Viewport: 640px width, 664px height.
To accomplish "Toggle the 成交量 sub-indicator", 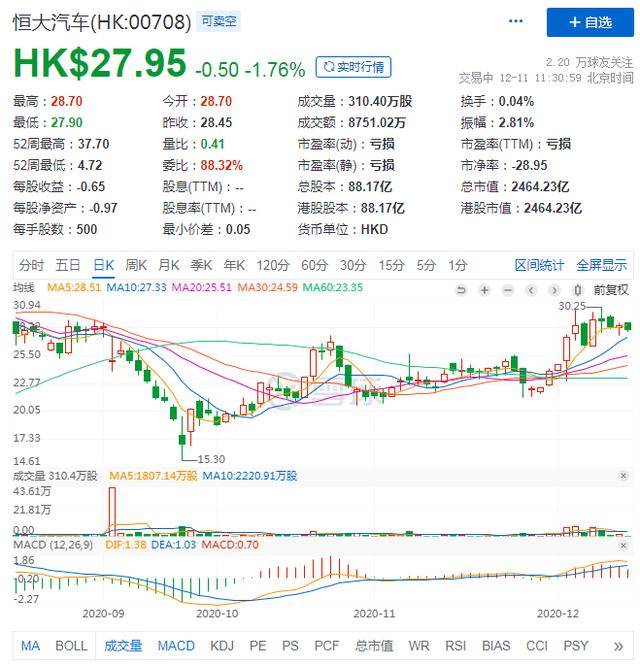I will coord(123,646).
